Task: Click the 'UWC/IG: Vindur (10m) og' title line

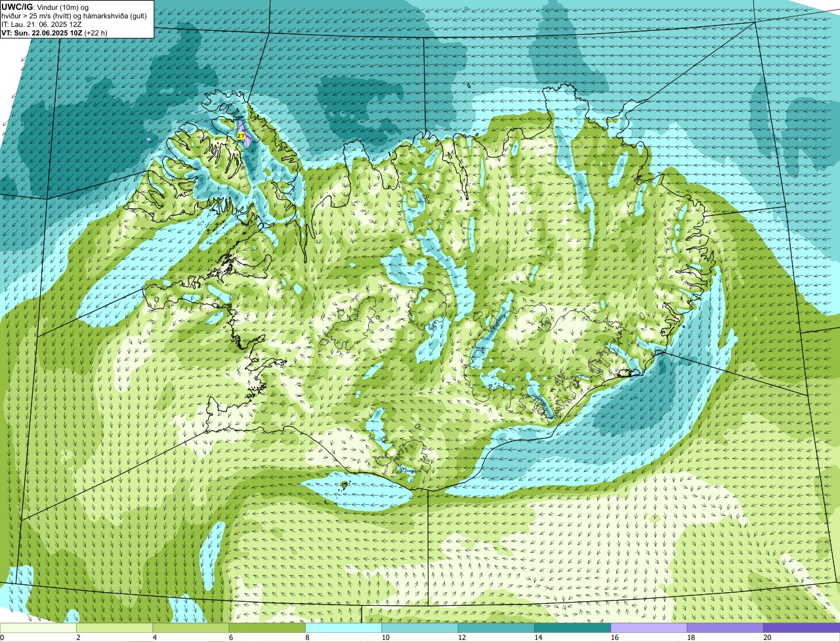Action: coord(45,7)
